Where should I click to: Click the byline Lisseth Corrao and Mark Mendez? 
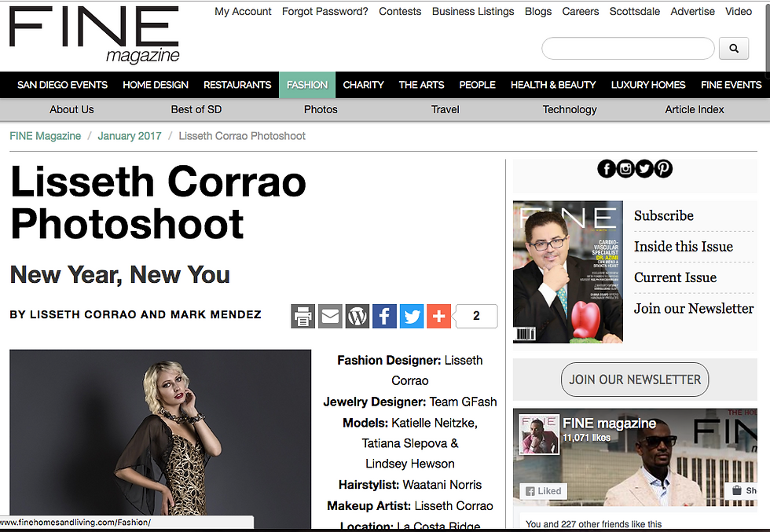pyautogui.click(x=135, y=314)
